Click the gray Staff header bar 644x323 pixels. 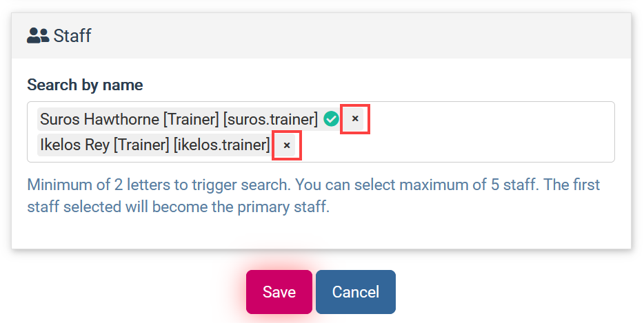click(x=321, y=36)
